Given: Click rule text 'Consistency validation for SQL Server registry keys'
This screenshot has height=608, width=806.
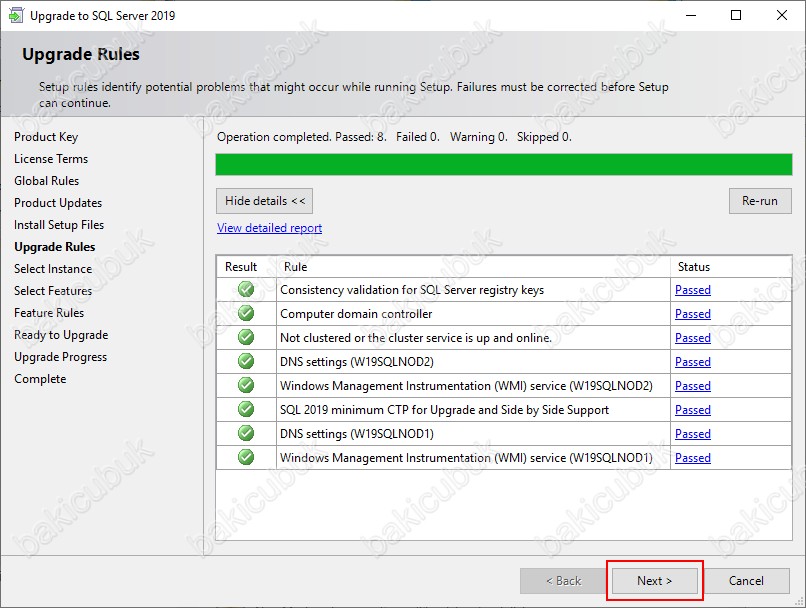Looking at the screenshot, I should (x=412, y=290).
